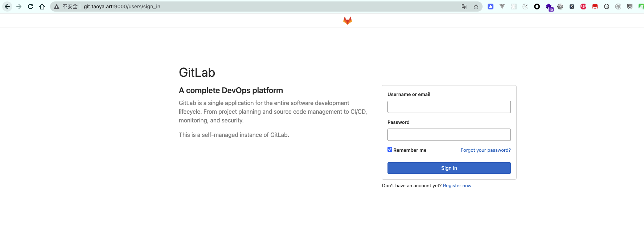Reload the GitLab sign-in page

pos(30,7)
